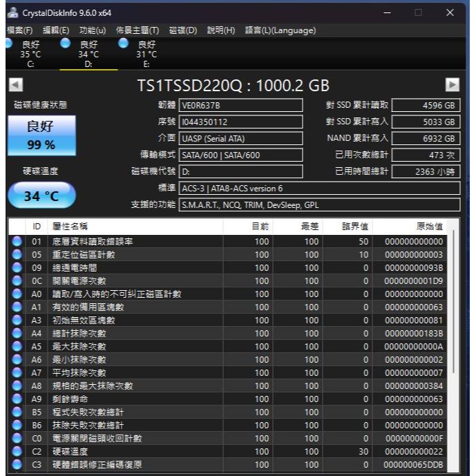Click the 最差 column header
The width and height of the screenshot is (476, 476).
point(298,226)
